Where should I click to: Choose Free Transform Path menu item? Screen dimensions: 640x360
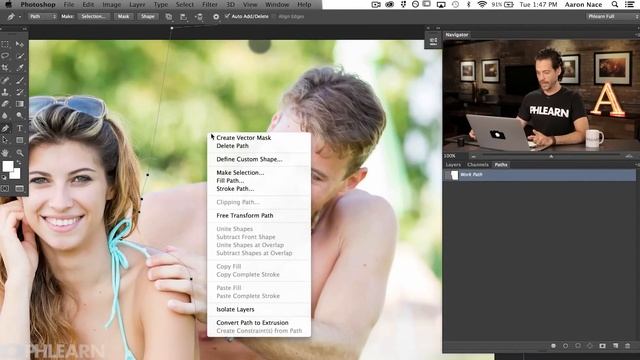pos(245,216)
